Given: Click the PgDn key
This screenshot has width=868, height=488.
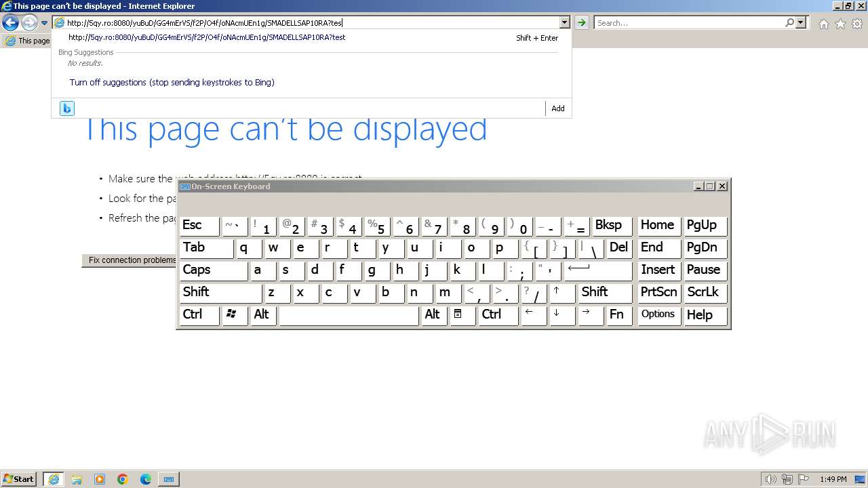Looking at the screenshot, I should pyautogui.click(x=705, y=248).
